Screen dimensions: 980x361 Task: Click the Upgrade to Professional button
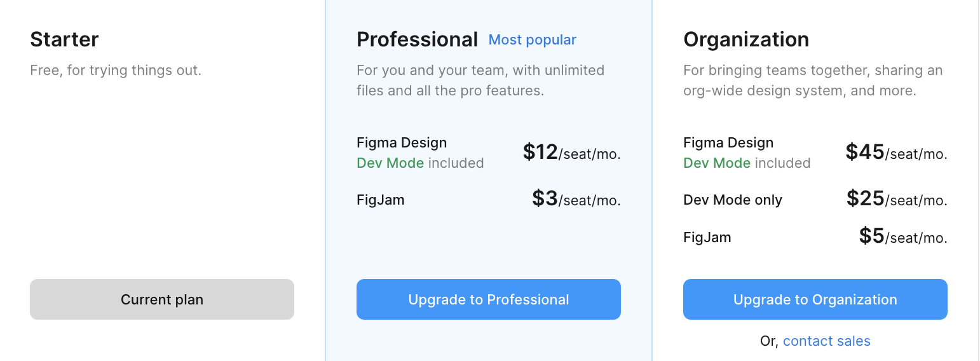tap(488, 299)
